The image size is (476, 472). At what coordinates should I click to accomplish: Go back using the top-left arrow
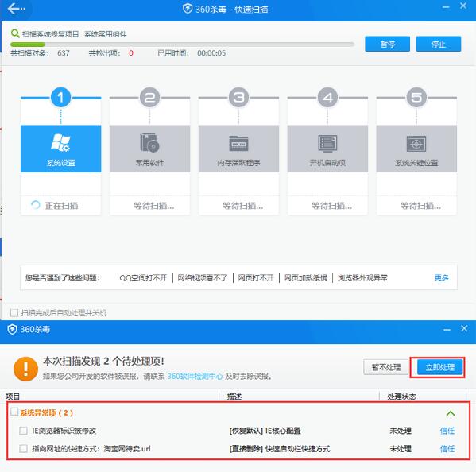pos(16,9)
